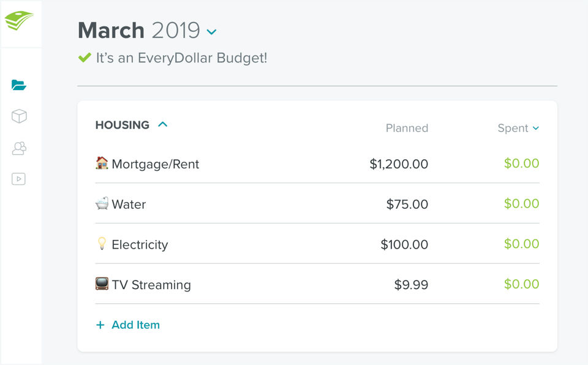
Task: Select the Mortgage/Rent budget item
Action: pos(155,164)
